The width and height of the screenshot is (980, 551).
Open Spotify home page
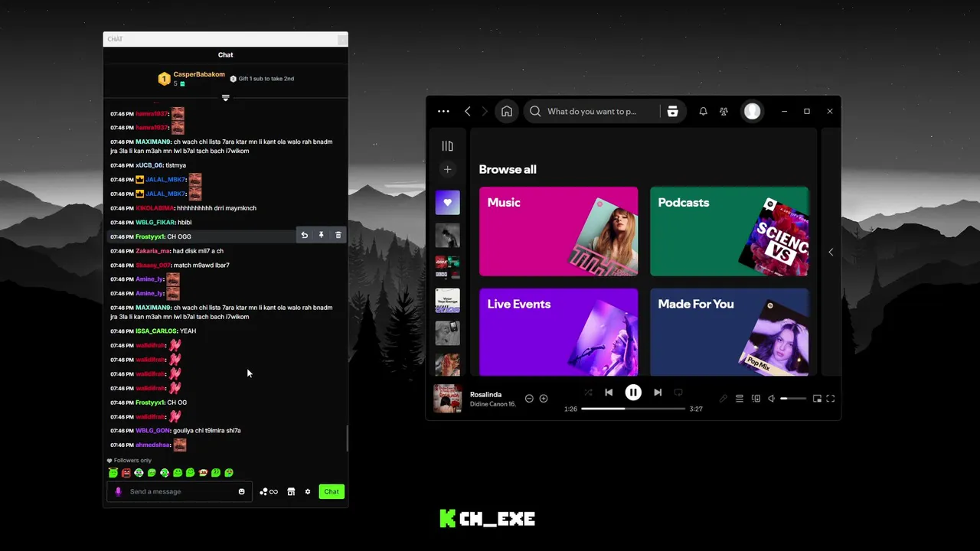pos(506,111)
